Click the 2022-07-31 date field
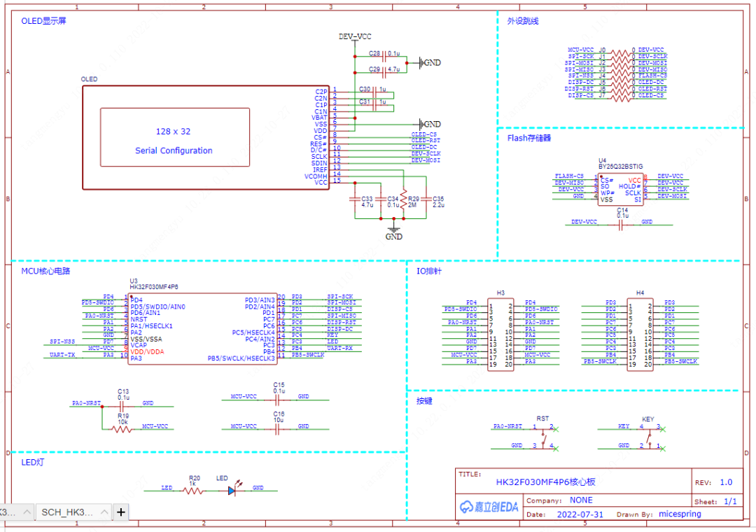 pyautogui.click(x=581, y=514)
